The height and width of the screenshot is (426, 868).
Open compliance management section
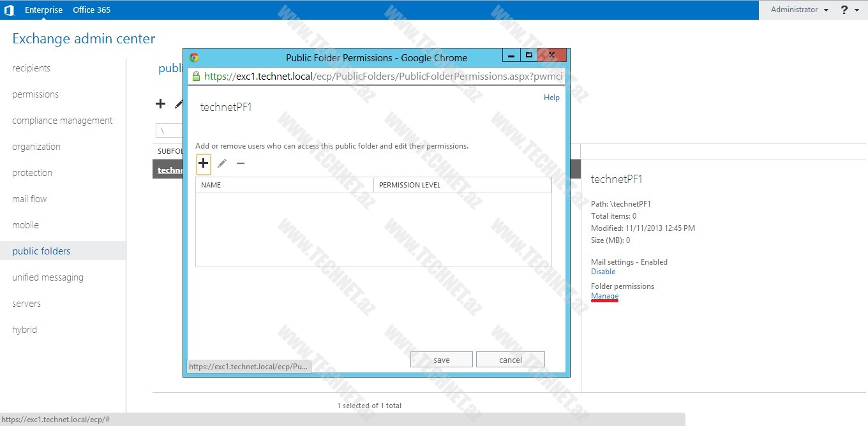[x=62, y=121]
